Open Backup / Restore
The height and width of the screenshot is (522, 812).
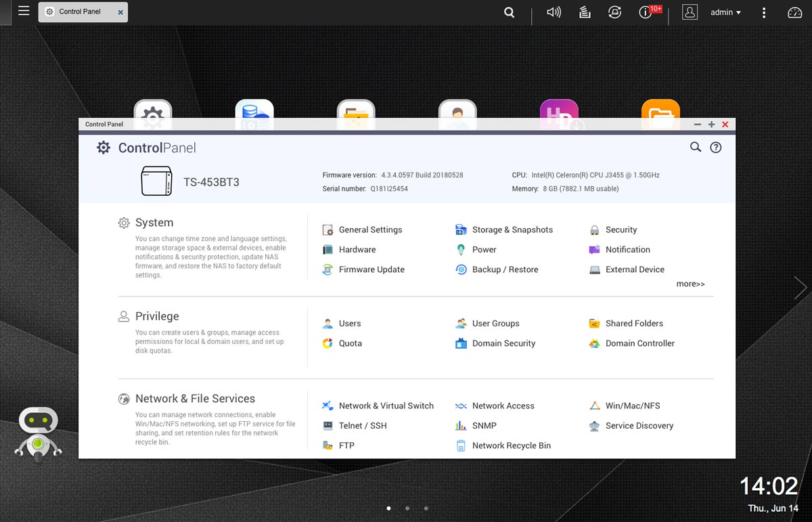[x=497, y=269]
